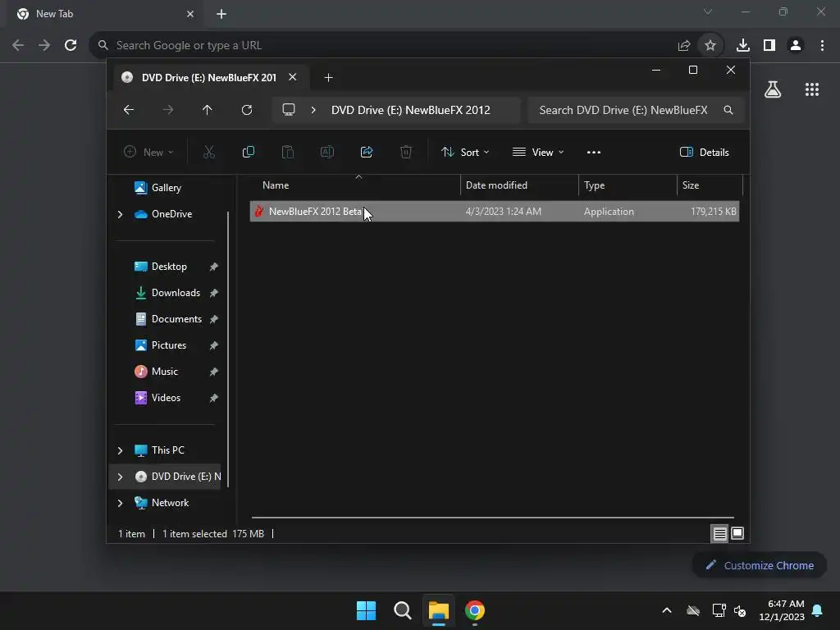The height and width of the screenshot is (630, 840).
Task: Show hidden tray icons chevron
Action: point(667,610)
